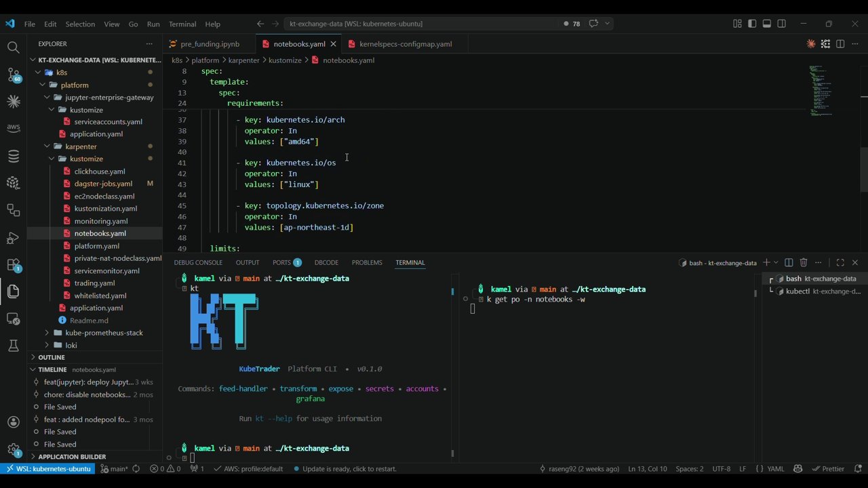Click the new terminal plus icon
The width and height of the screenshot is (868, 488).
[766, 262]
